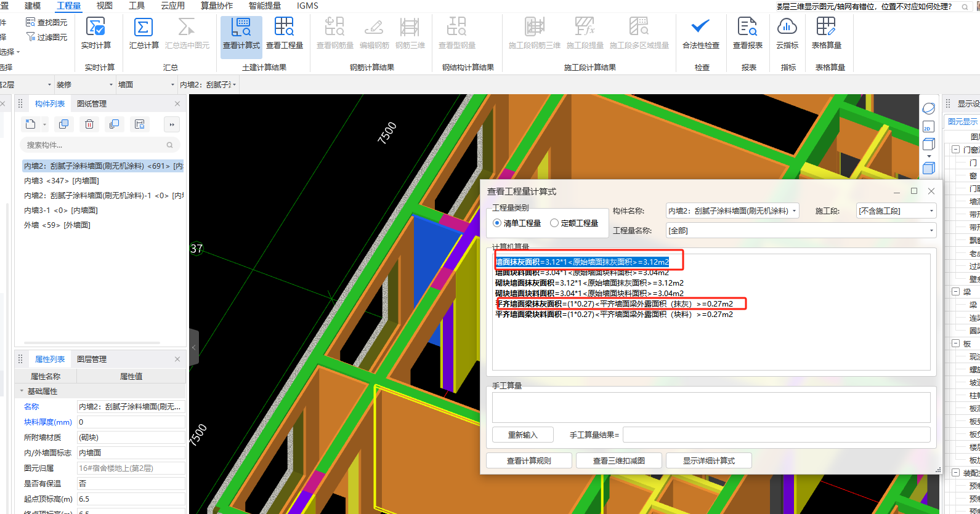Click the 汇总计算 sigma icon
This screenshot has width=980, height=514.
coord(144,28)
